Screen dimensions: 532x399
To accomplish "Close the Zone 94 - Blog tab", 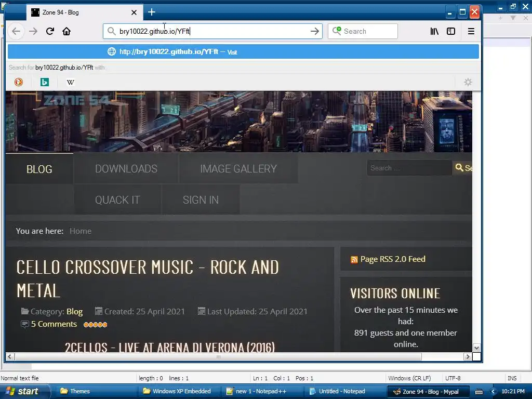I will point(134,12).
